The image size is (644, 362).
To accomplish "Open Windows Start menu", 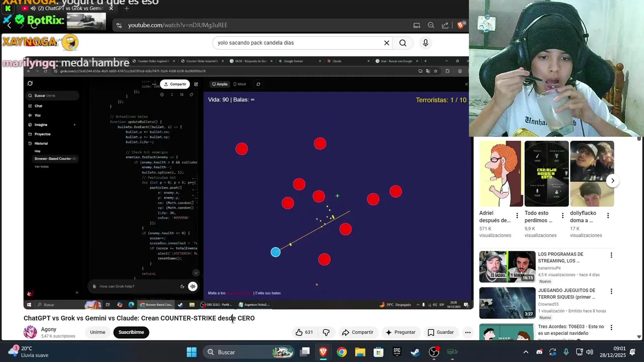I will click(x=192, y=352).
